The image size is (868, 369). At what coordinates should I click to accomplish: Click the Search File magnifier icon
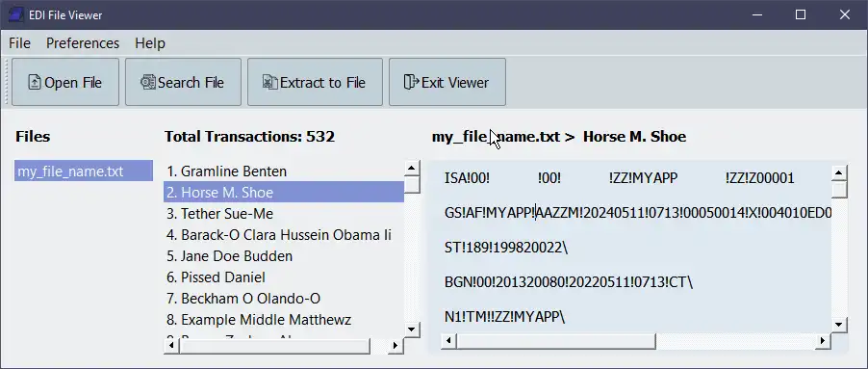[x=148, y=83]
